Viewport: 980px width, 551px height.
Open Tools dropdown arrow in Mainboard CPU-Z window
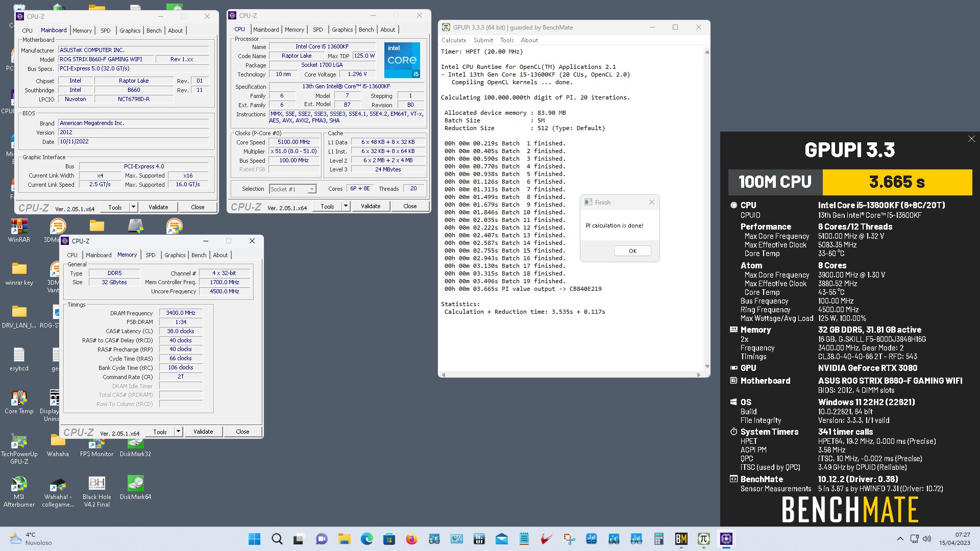click(x=133, y=207)
